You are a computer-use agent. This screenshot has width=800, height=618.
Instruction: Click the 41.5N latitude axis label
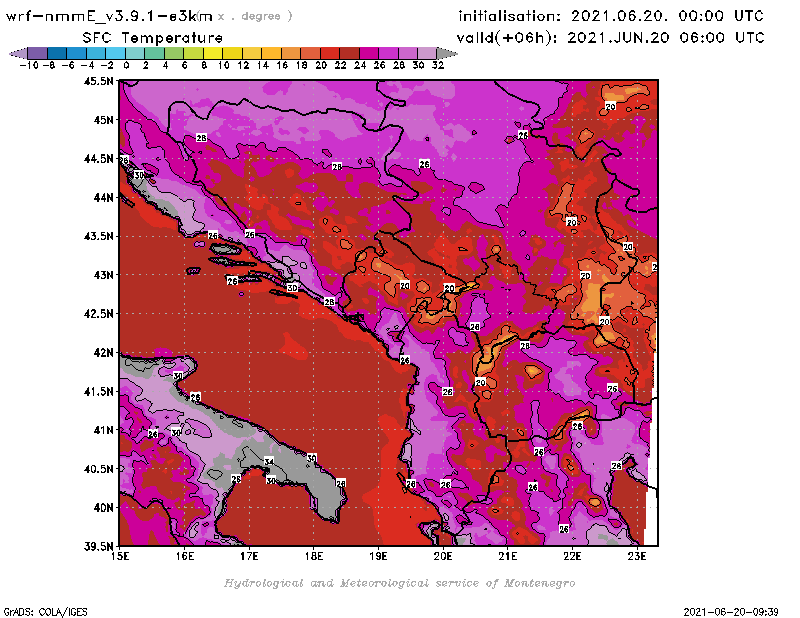coord(98,391)
